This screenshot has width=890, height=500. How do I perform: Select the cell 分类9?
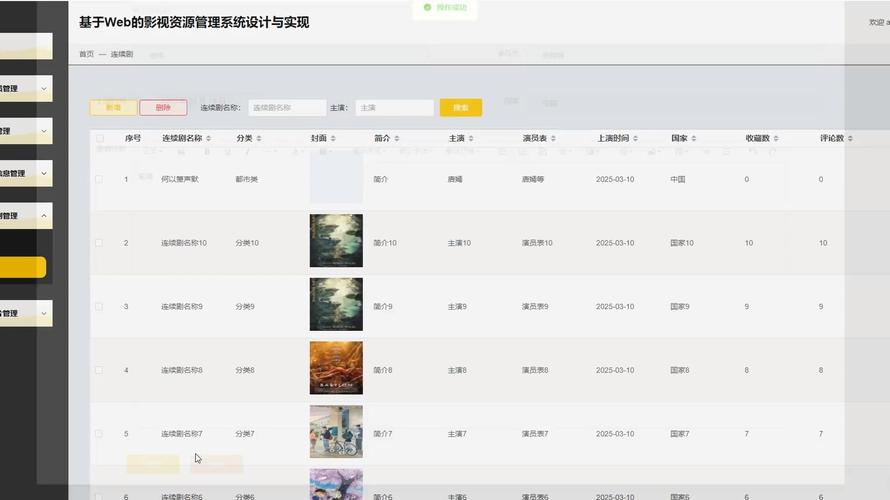tap(245, 306)
